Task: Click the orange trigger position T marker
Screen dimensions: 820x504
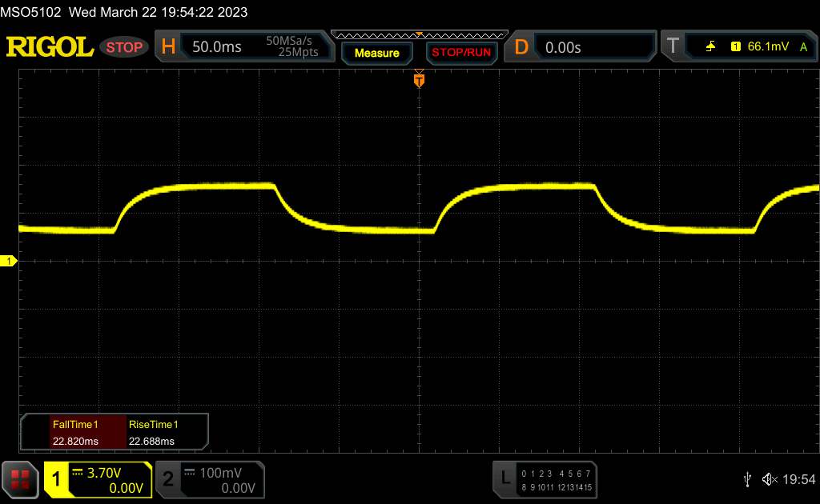Action: click(419, 81)
